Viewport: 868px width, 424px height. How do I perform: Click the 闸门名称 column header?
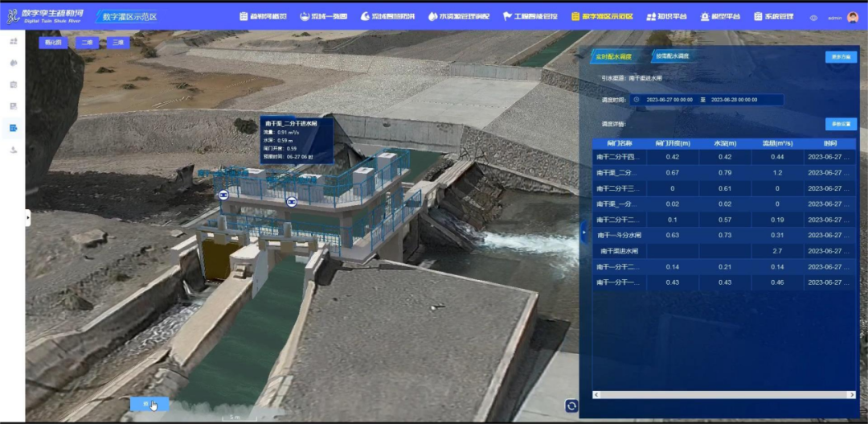[618, 143]
